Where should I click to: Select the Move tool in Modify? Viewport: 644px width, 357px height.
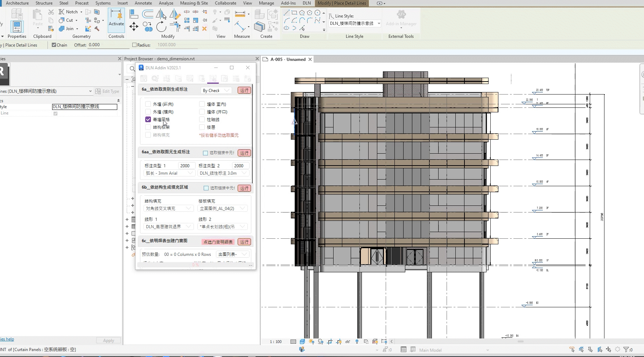pos(134,27)
